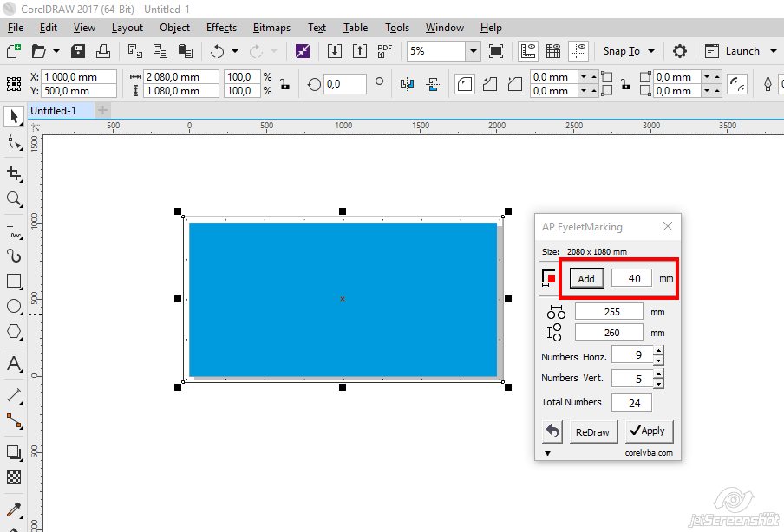The image size is (784, 532).
Task: Click the Export icon
Action: pos(360,51)
